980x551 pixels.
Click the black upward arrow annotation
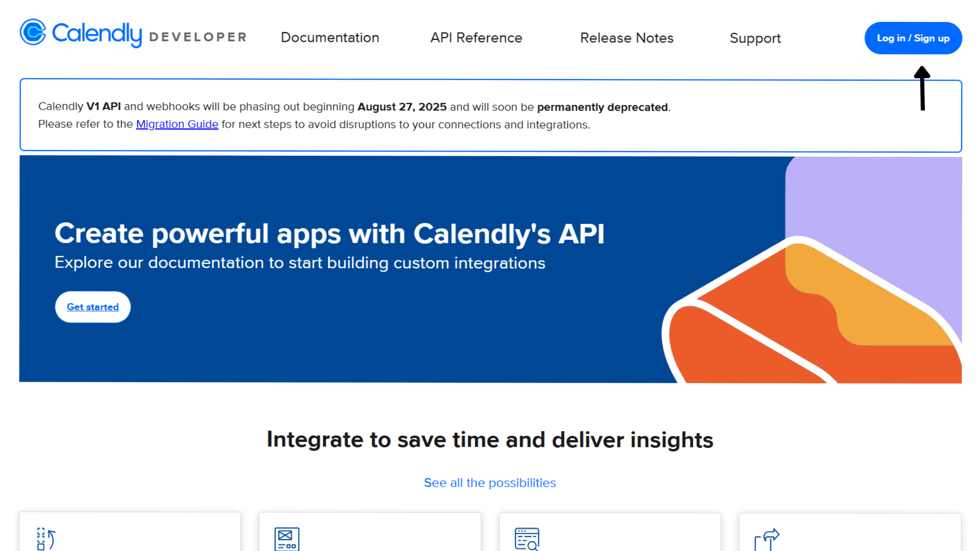tap(922, 88)
